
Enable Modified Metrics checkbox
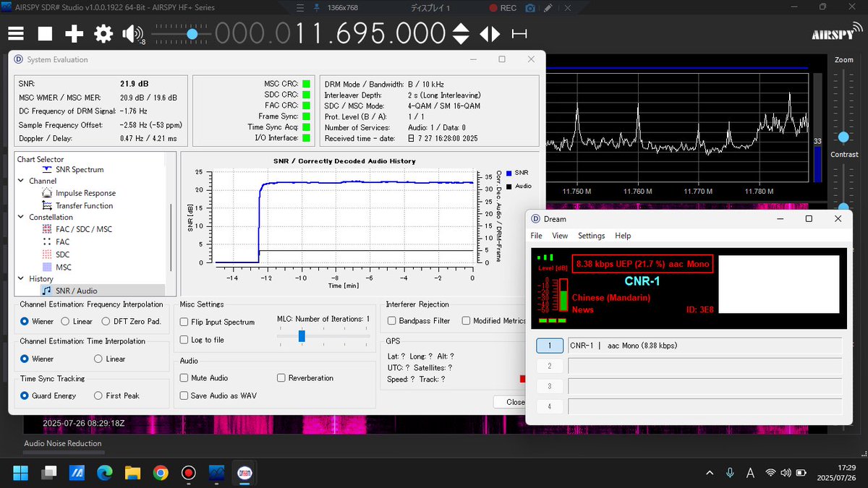[x=494, y=320]
